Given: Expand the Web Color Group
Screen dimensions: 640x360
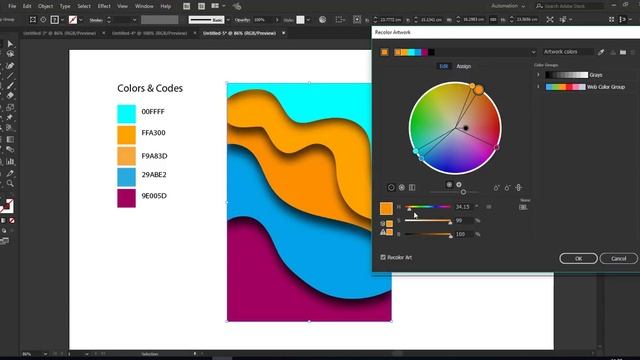Looking at the screenshot, I should (538, 87).
